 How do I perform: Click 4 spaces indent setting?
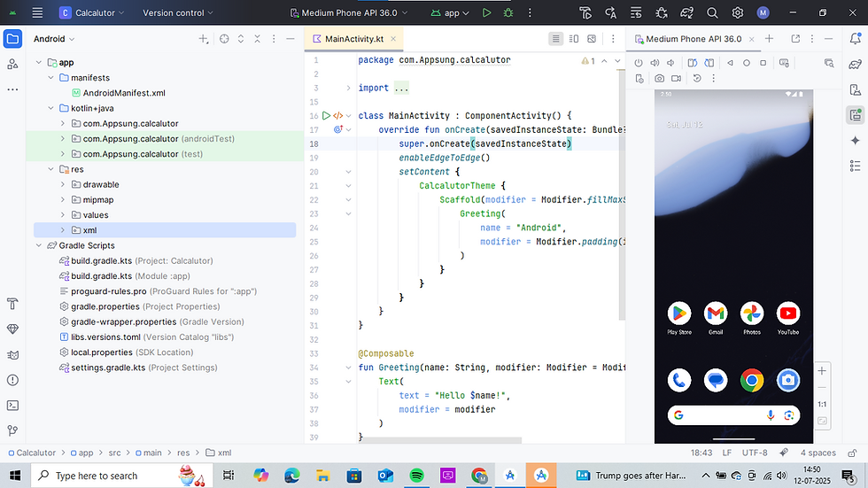pos(818,453)
